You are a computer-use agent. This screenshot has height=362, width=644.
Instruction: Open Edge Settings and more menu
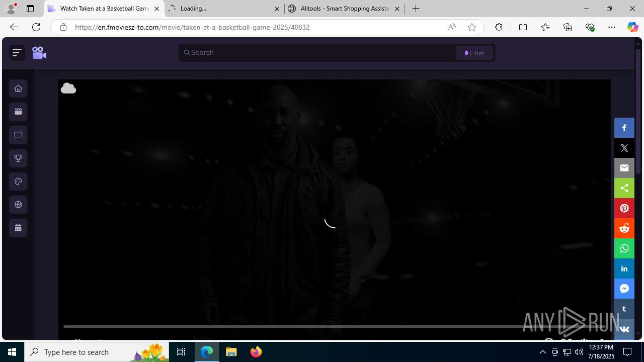click(612, 27)
